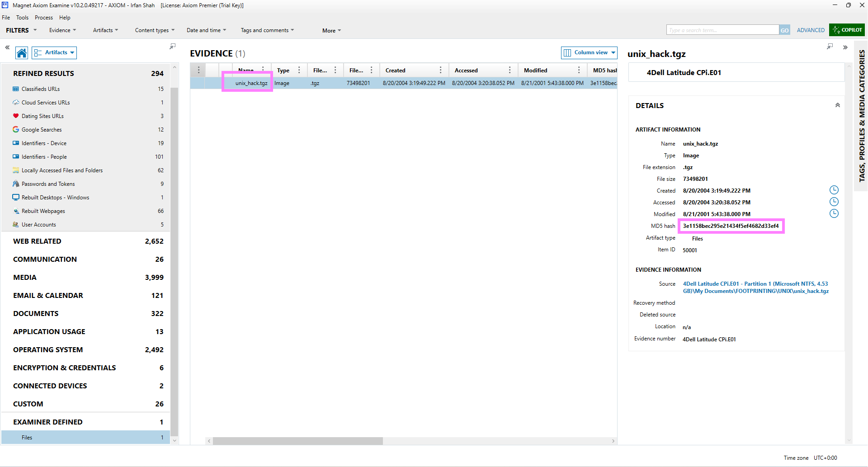
Task: Click the Identifiers - Device icon
Action: (x=16, y=143)
